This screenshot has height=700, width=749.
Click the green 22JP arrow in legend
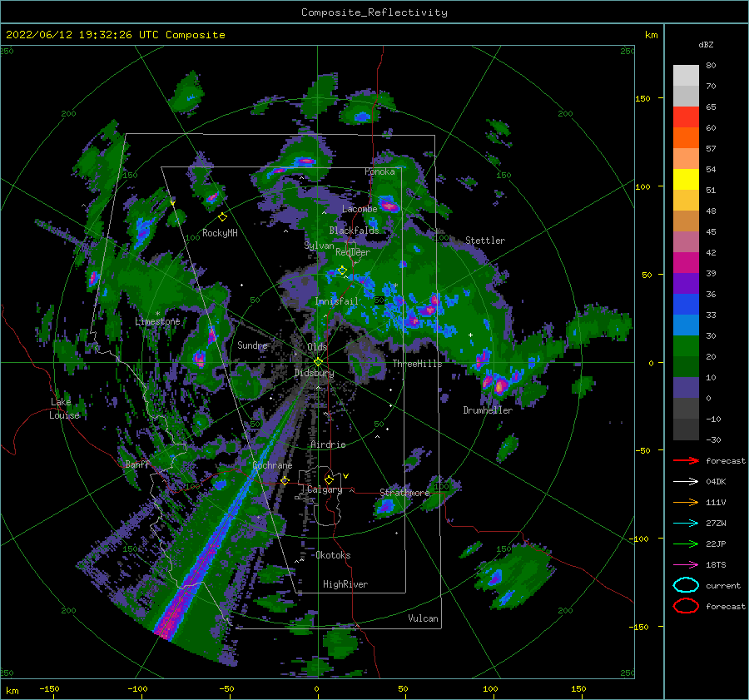pyautogui.click(x=686, y=544)
